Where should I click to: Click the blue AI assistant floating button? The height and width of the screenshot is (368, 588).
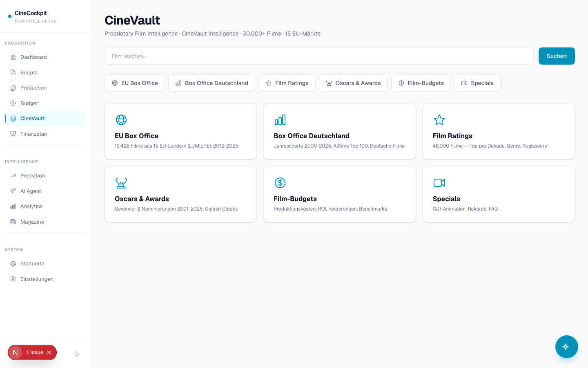(566, 346)
